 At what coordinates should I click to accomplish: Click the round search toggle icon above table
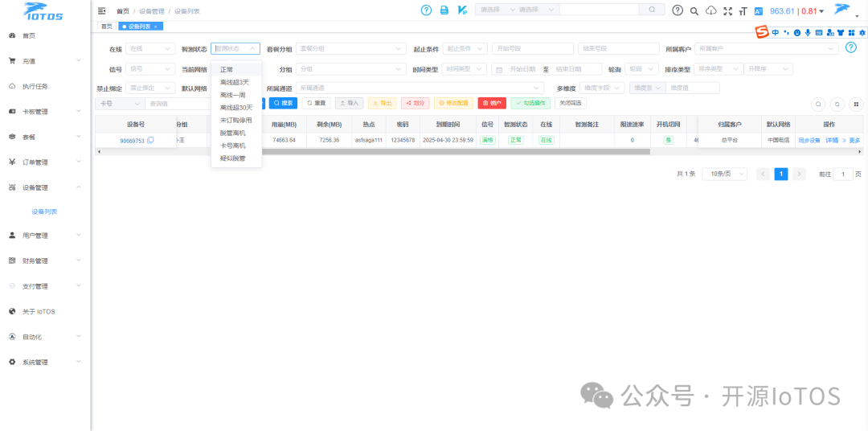point(819,104)
